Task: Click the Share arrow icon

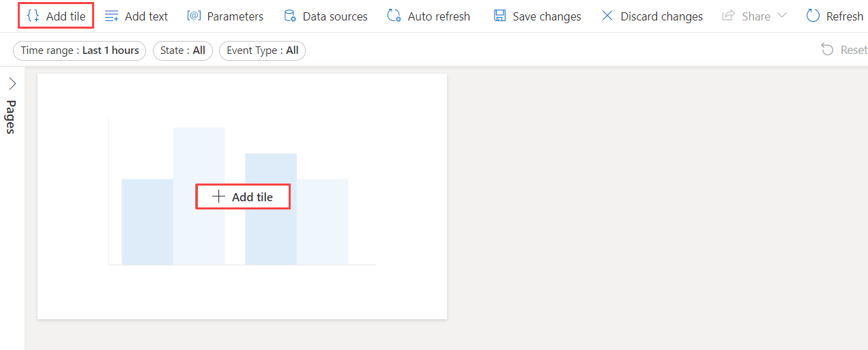Action: (x=729, y=16)
